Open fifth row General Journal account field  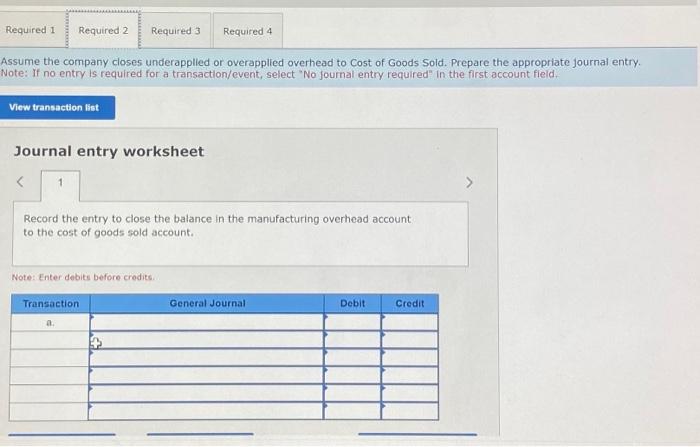click(x=207, y=393)
